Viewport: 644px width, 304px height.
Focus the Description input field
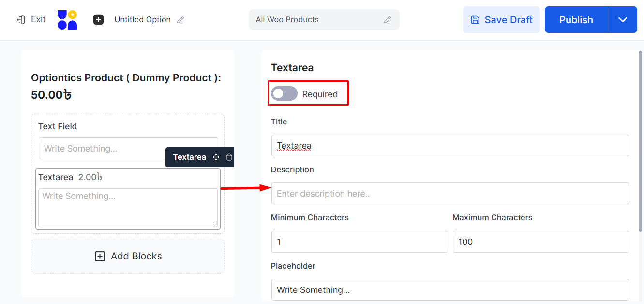tap(450, 194)
